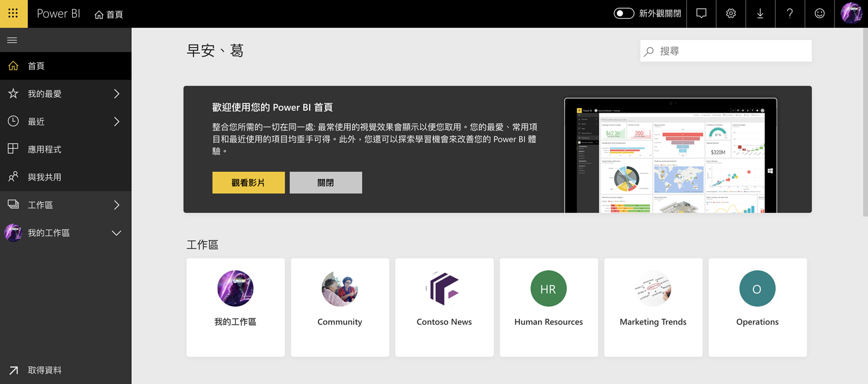Open the help question mark icon
This screenshot has height=384, width=868.
click(x=789, y=14)
